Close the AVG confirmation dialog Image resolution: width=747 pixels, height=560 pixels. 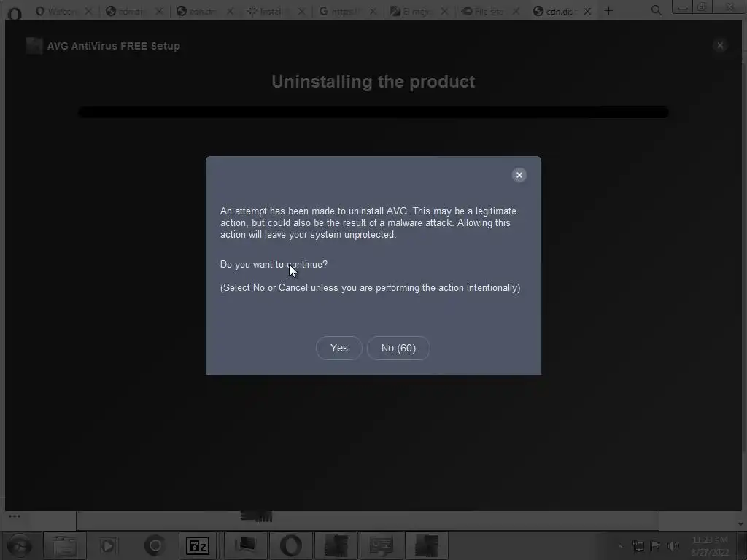(x=519, y=175)
